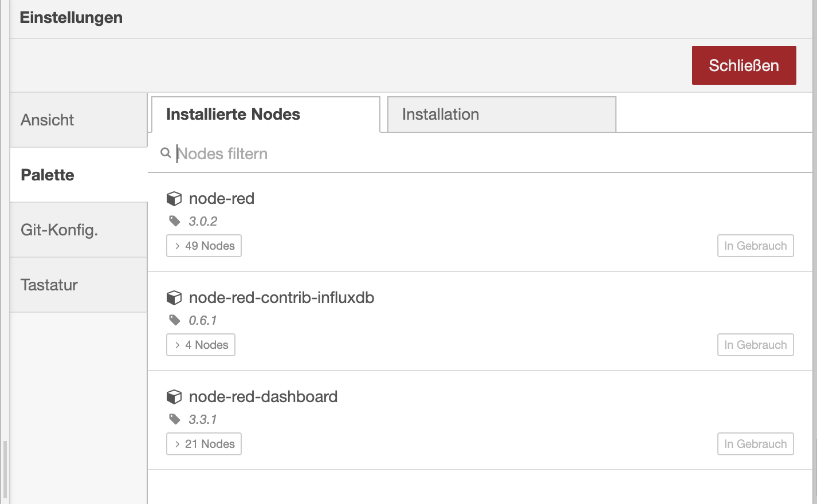The image size is (817, 504).
Task: Click the magnifier search icon in filter bar
Action: coord(166,153)
